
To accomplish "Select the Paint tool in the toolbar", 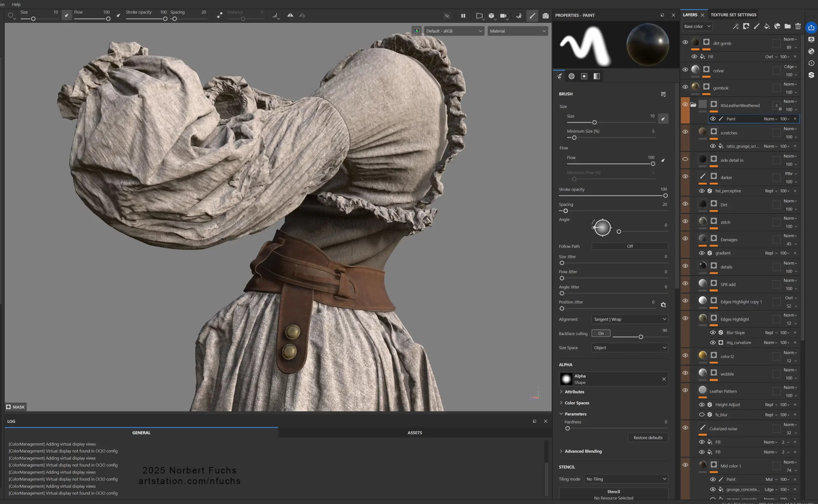I will [532, 15].
